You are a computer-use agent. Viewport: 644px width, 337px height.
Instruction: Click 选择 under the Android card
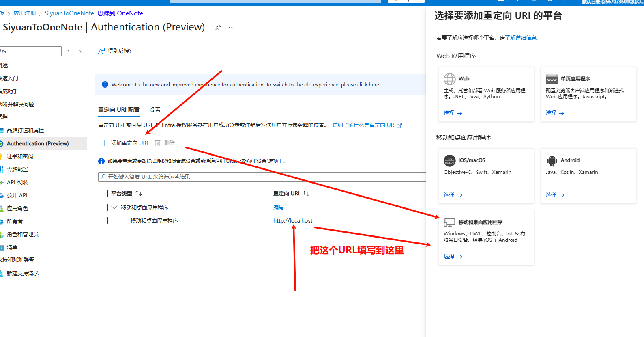[555, 194]
